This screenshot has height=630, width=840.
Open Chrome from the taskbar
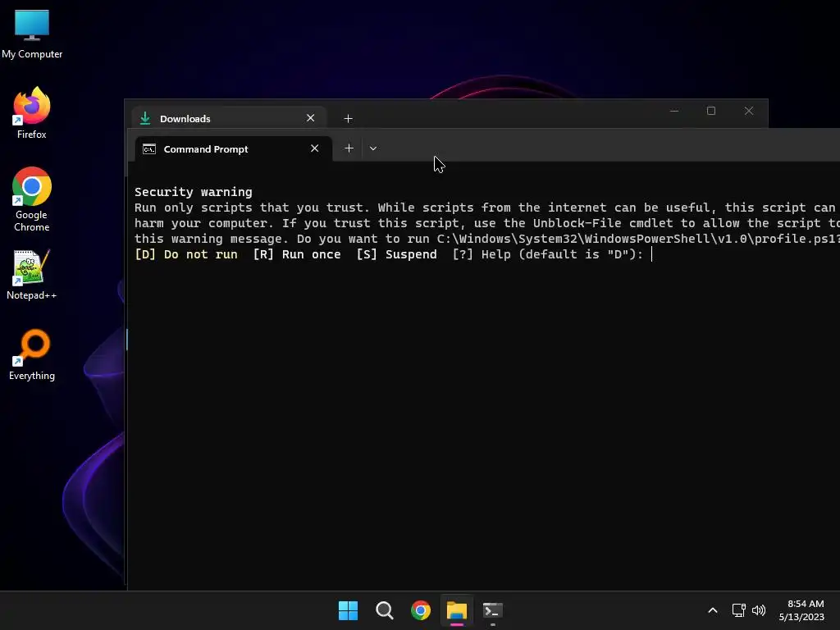pyautogui.click(x=421, y=610)
